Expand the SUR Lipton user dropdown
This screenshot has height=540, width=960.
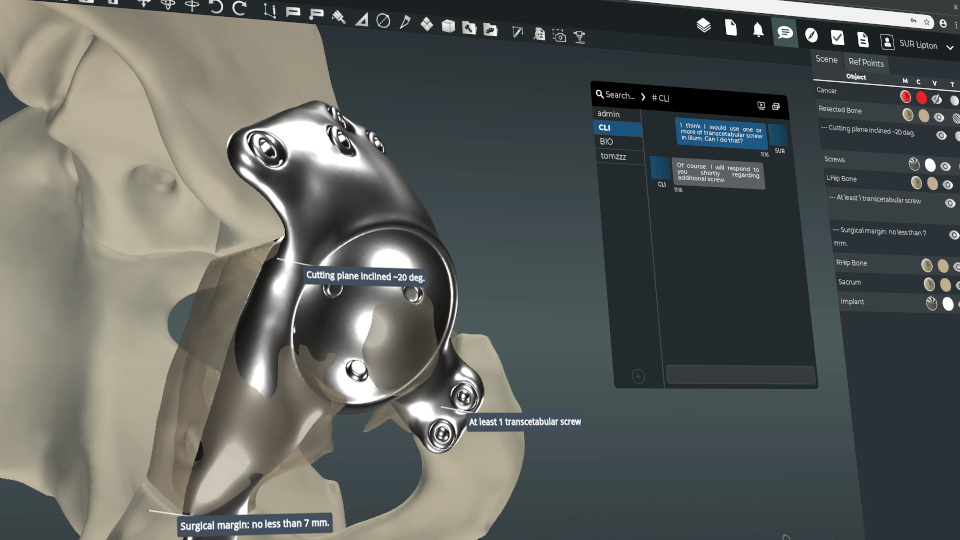click(951, 47)
